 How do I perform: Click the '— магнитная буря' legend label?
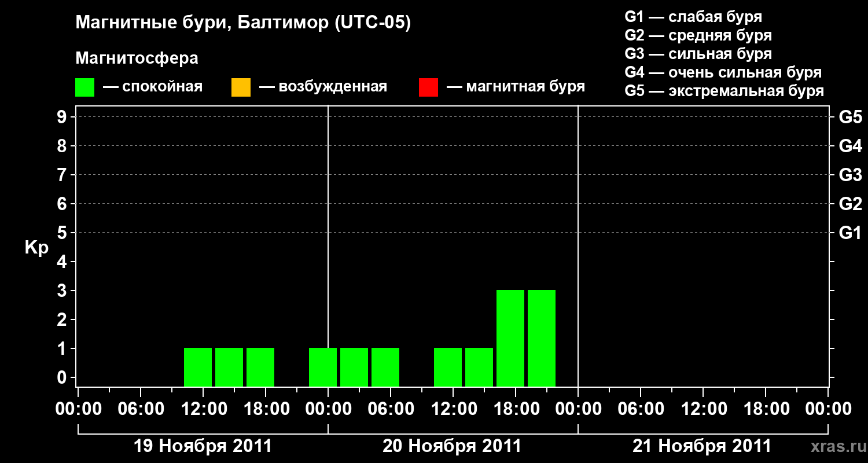pos(516,87)
